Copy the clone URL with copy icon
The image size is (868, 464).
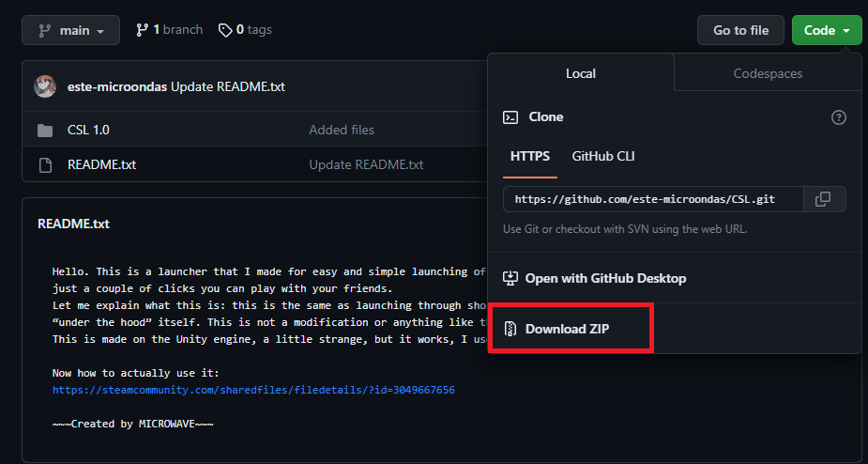[x=823, y=199]
